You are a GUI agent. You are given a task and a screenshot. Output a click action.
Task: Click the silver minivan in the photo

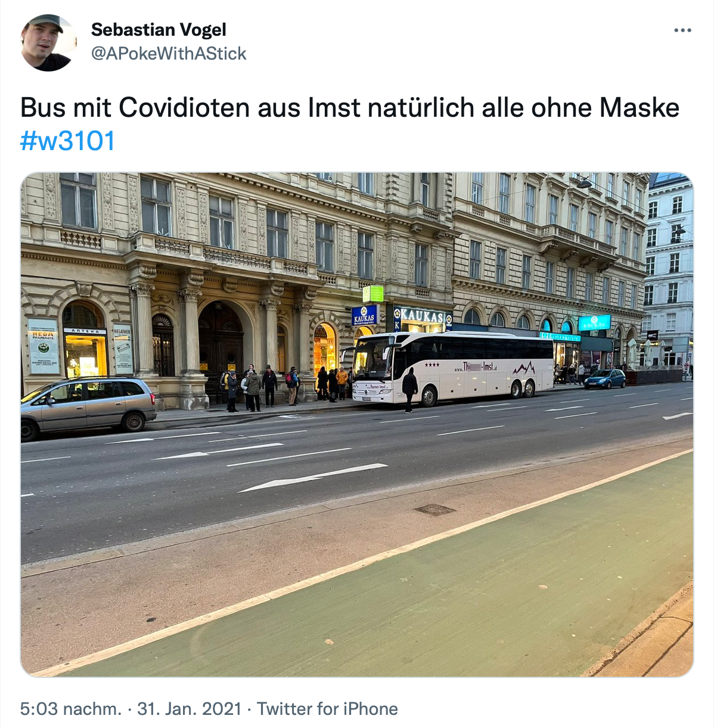pos(87,406)
